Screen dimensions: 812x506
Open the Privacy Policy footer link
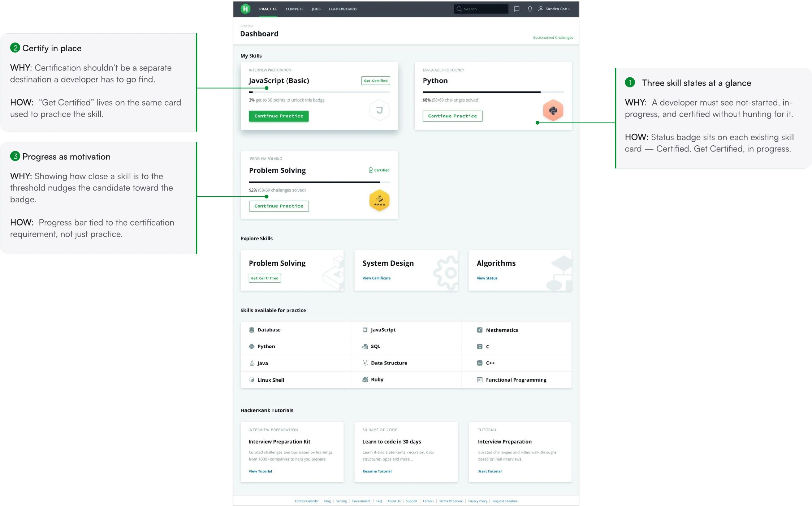click(x=478, y=501)
